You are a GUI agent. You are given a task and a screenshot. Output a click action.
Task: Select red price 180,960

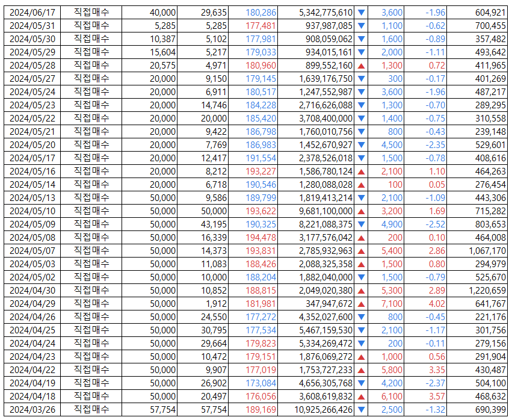point(261,66)
